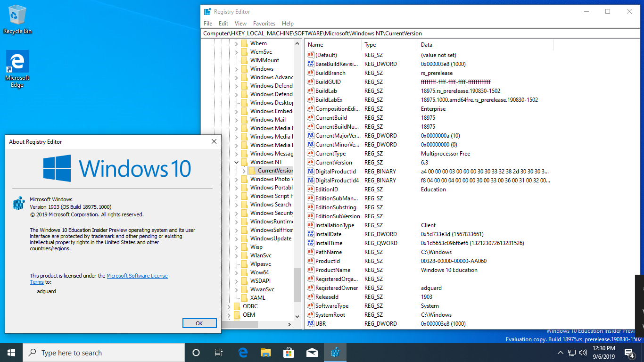The image size is (644, 362).
Task: Open Mail app from taskbar
Action: pyautogui.click(x=312, y=353)
